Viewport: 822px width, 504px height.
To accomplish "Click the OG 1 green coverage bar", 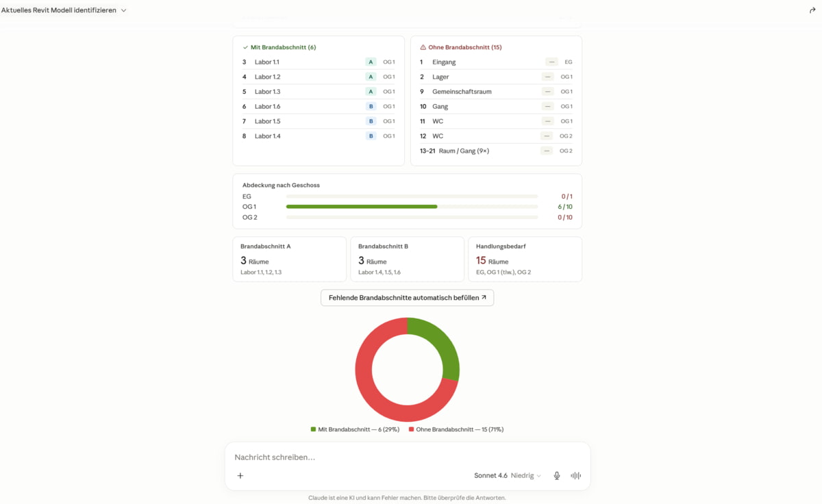I will coord(362,206).
